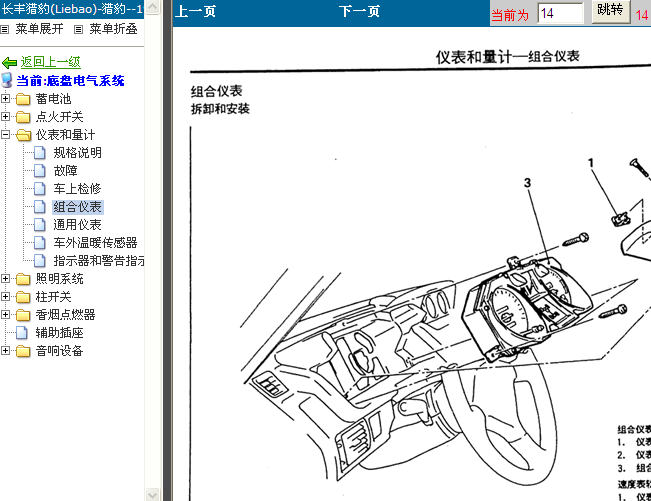
Task: Click 菜单展开 to expand all menus
Action: coord(39,29)
